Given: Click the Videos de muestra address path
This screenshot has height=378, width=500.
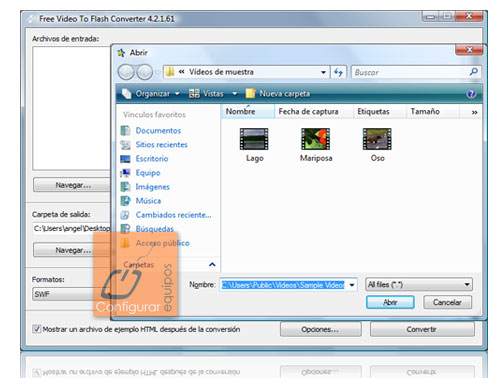Looking at the screenshot, I should pos(221,72).
